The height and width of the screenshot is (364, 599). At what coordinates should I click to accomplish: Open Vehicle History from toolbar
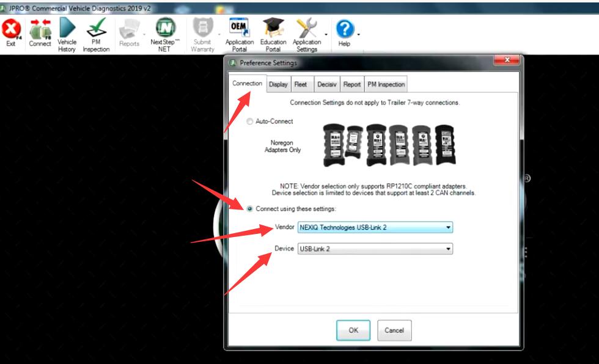pyautogui.click(x=67, y=34)
